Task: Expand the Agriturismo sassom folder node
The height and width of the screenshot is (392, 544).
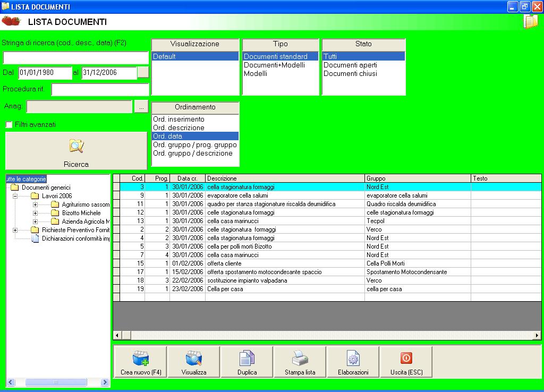Action: (x=36, y=204)
